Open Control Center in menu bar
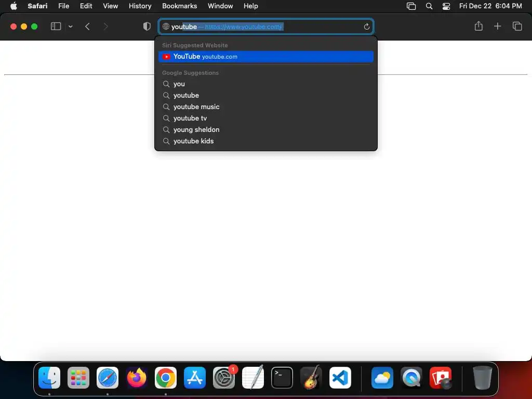 [x=446, y=6]
